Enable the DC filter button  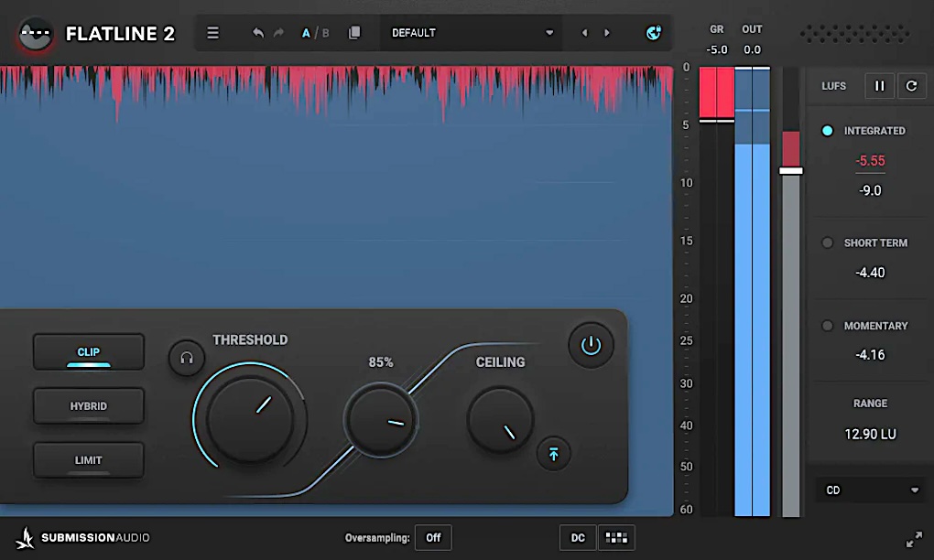click(577, 537)
